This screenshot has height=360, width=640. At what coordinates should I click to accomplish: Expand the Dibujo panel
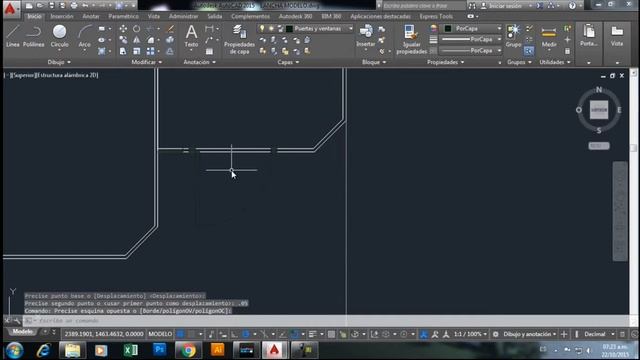[59, 62]
